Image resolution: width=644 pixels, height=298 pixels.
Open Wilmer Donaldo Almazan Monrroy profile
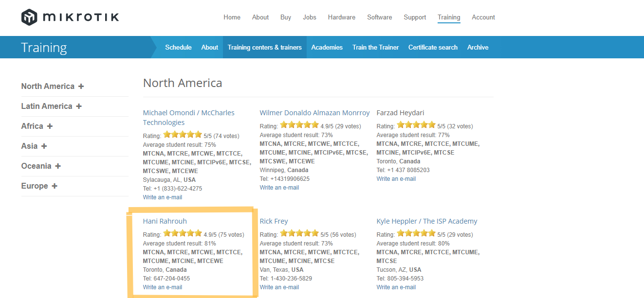314,113
